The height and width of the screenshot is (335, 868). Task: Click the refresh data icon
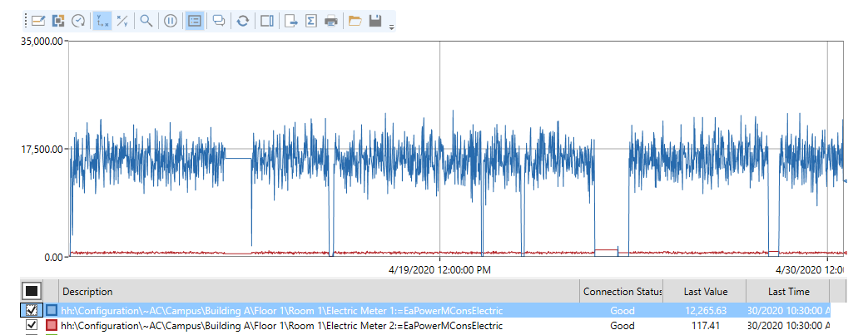242,21
